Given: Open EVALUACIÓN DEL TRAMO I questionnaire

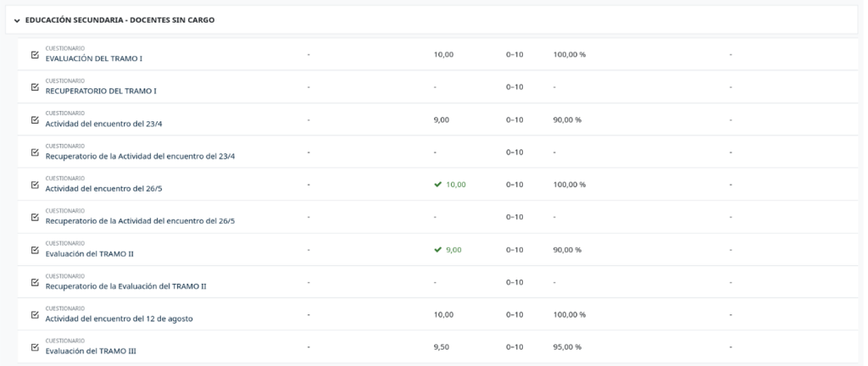Looking at the screenshot, I should [93, 58].
